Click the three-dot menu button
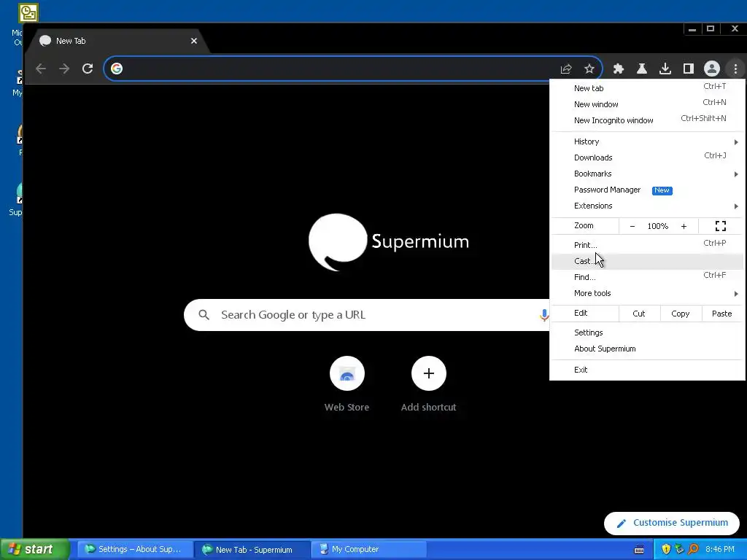 coord(735,69)
